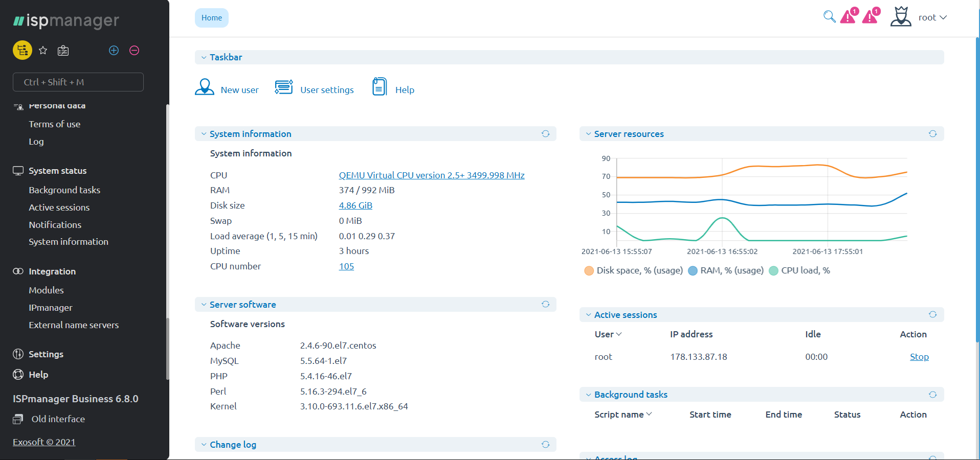Refresh the System information panel
Viewport: 980px width, 460px height.
(545, 134)
